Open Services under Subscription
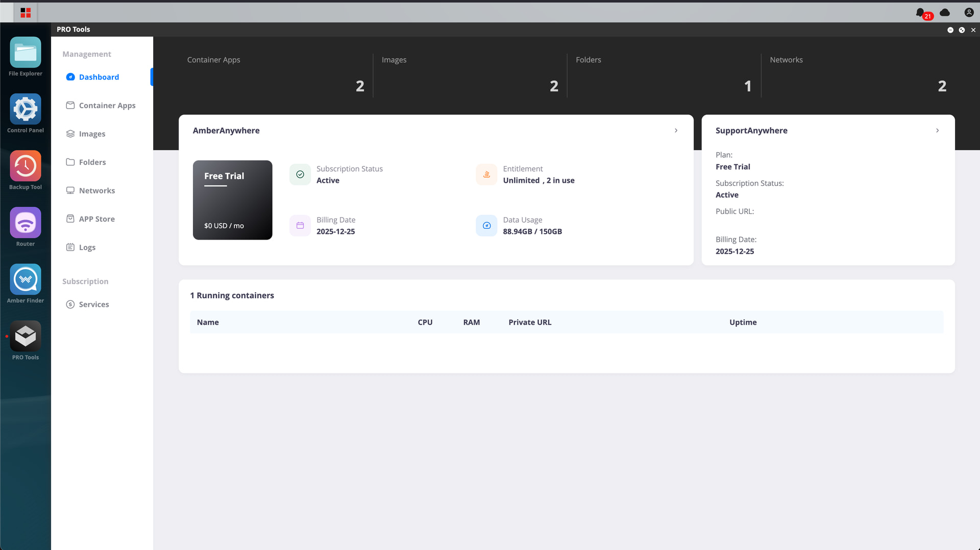Image resolution: width=980 pixels, height=550 pixels. tap(88, 304)
